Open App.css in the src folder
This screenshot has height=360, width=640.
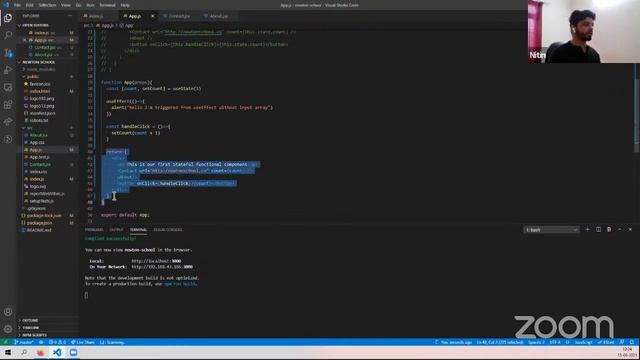pyautogui.click(x=37, y=142)
